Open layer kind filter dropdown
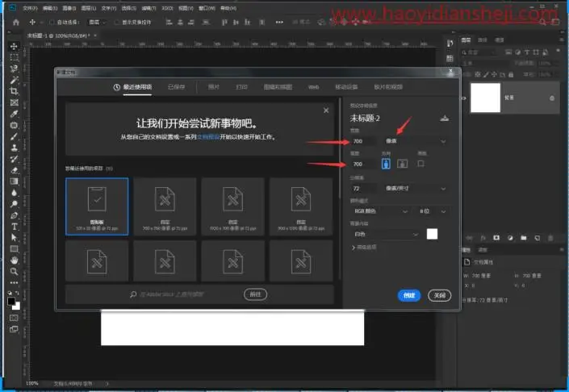Screen dimensions: 569x392 pos(479,52)
